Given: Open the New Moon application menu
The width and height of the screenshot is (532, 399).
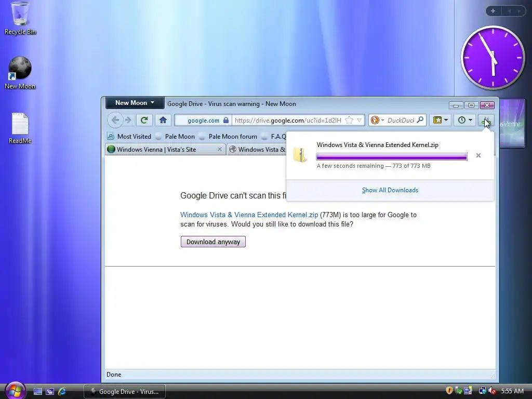Looking at the screenshot, I should (135, 103).
